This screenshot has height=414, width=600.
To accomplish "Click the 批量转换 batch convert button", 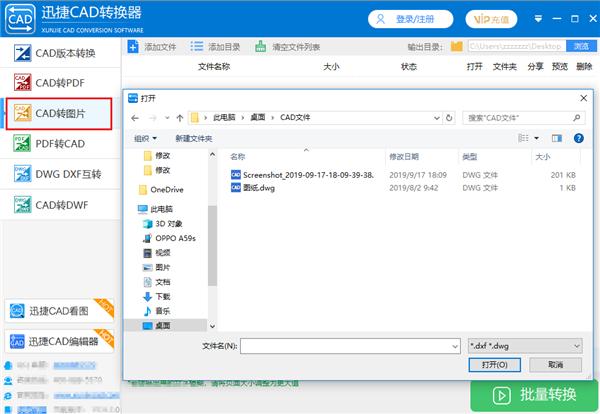I will click(x=534, y=395).
